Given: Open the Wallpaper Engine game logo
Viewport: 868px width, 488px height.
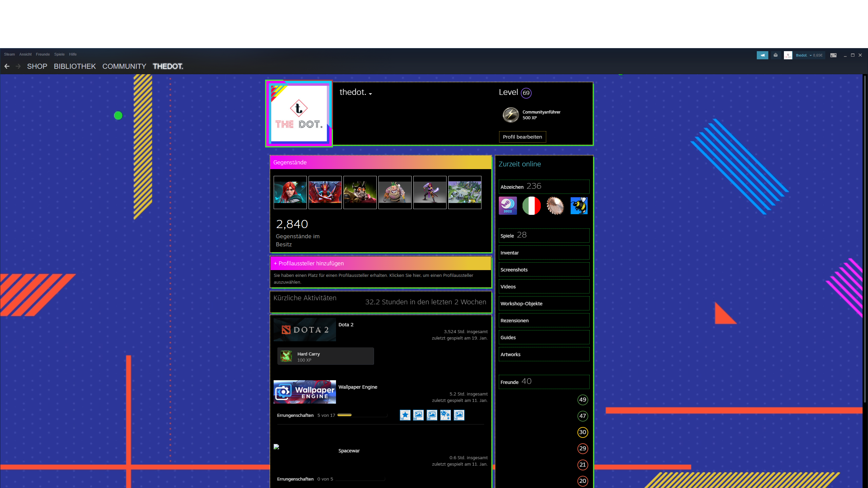Looking at the screenshot, I should 305,392.
